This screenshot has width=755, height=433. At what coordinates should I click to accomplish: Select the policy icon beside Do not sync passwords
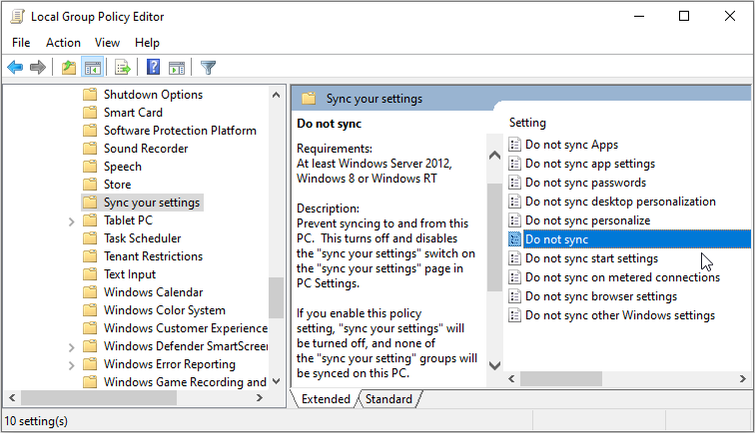coord(515,183)
